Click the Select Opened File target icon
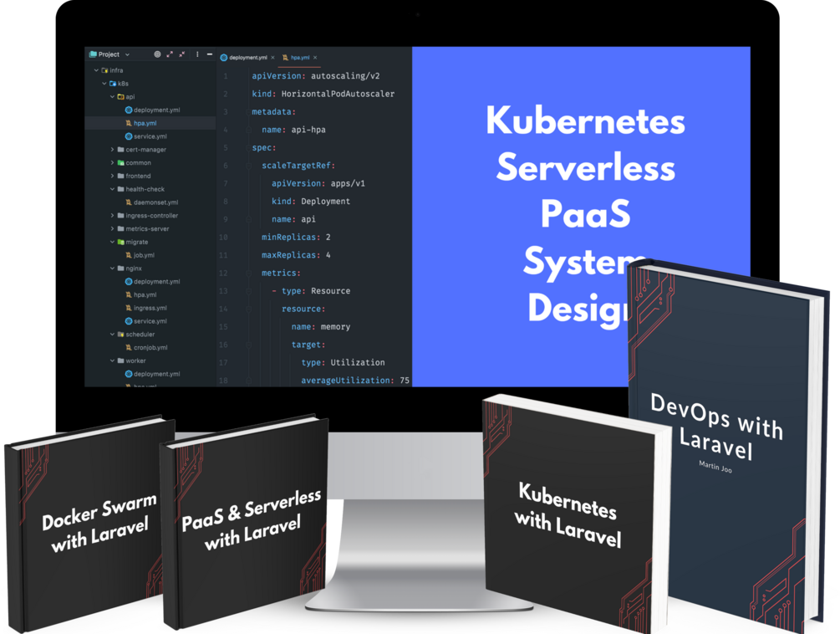The width and height of the screenshot is (840, 634). [x=157, y=54]
